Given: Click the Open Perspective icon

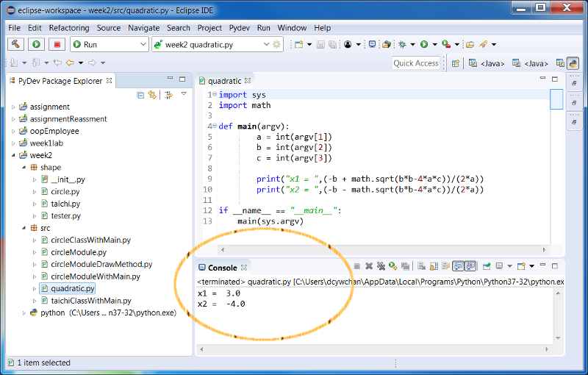Looking at the screenshot, I should [x=456, y=63].
